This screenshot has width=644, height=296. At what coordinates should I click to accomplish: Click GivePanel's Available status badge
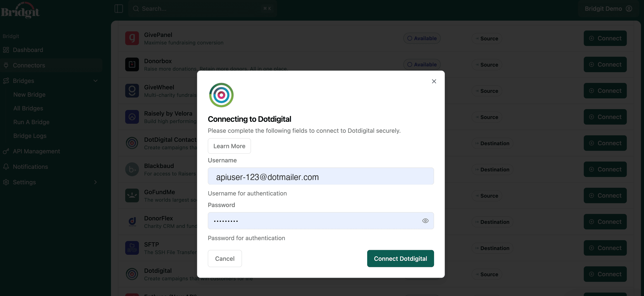coord(422,38)
